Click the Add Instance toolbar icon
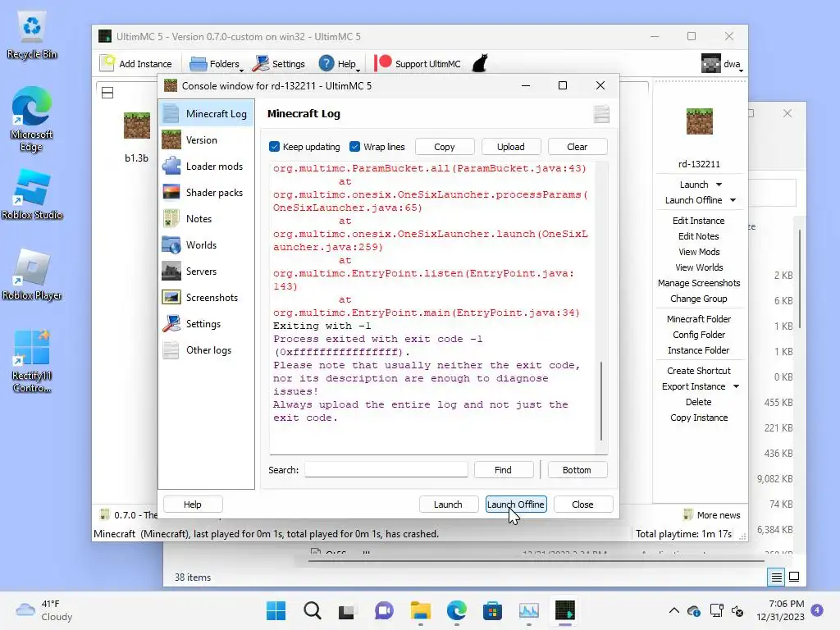Viewport: 840px width, 630px height. pos(107,63)
